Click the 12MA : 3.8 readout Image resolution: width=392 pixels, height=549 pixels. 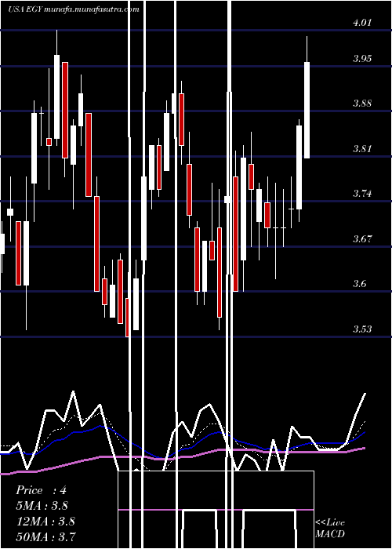(x=45, y=521)
